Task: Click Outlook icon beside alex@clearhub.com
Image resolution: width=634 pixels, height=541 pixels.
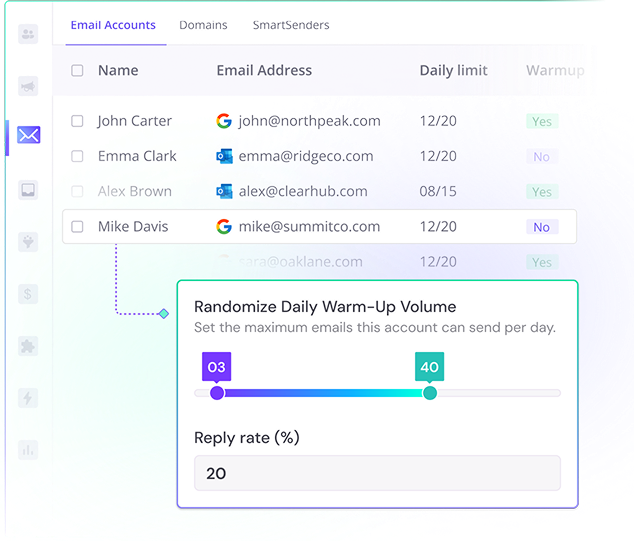Action: coord(224,191)
